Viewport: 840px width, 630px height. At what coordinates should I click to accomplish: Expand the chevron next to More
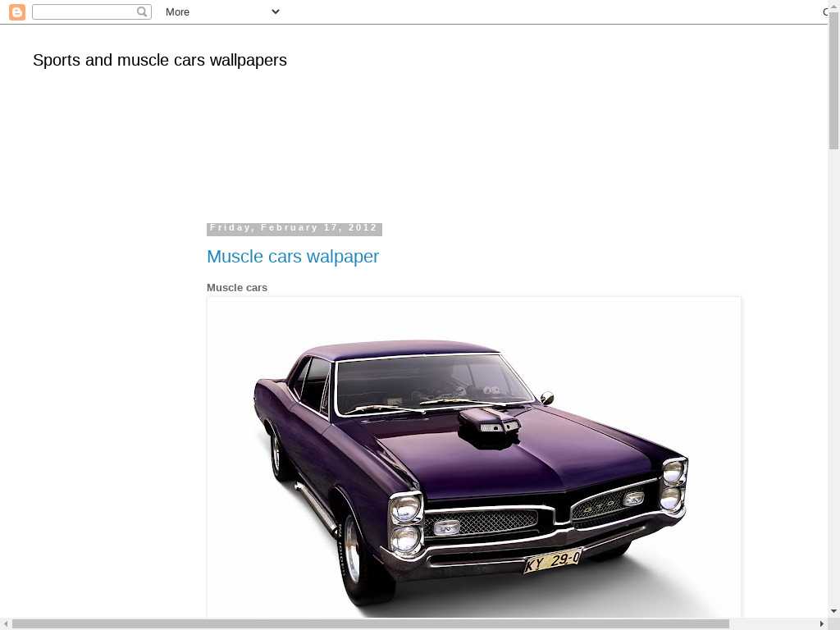pos(276,11)
